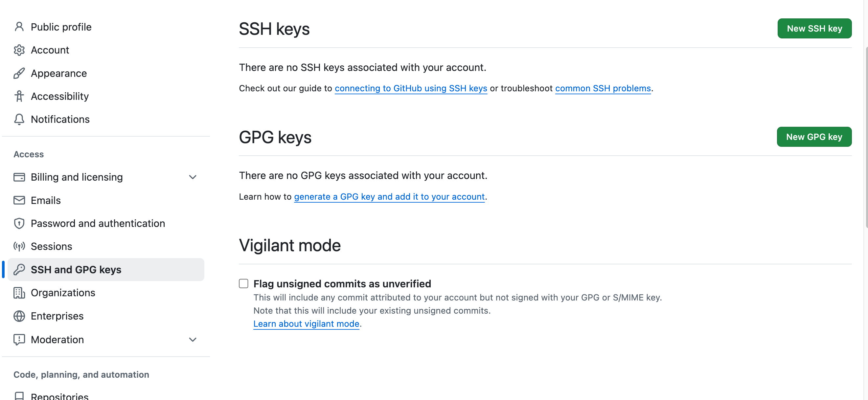Click the SSH and GPG keys key icon
Viewport: 868px width, 400px height.
[19, 269]
